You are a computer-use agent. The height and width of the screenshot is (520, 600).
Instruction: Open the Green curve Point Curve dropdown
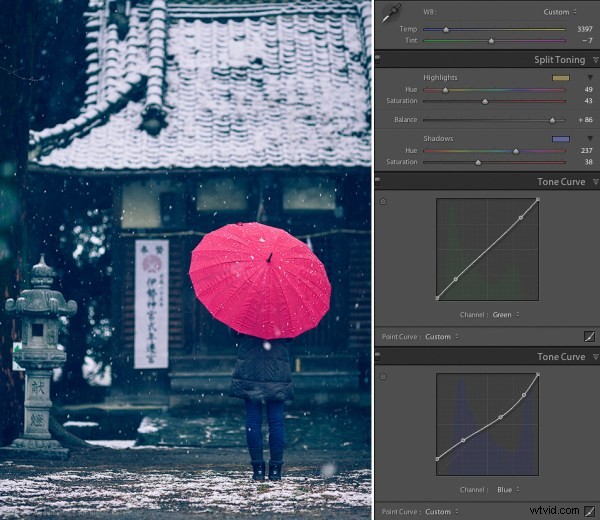442,337
